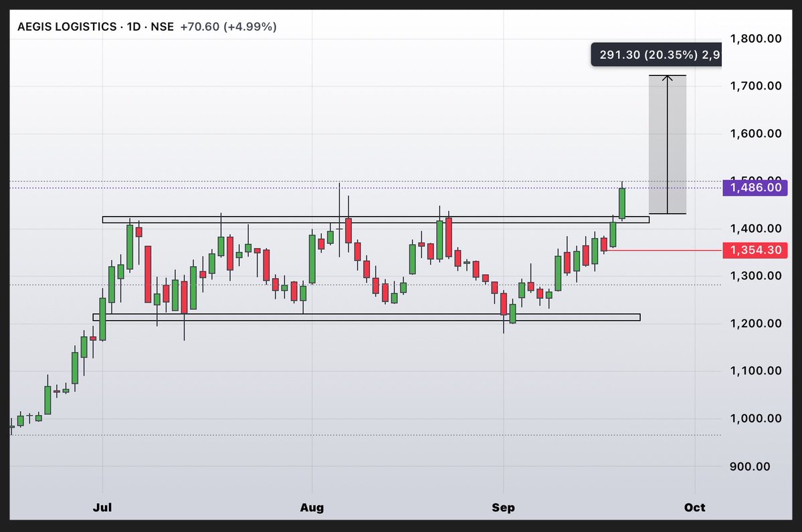The image size is (802, 532).
Task: Click the 1,700.00 price axis label
Action: 755,86
